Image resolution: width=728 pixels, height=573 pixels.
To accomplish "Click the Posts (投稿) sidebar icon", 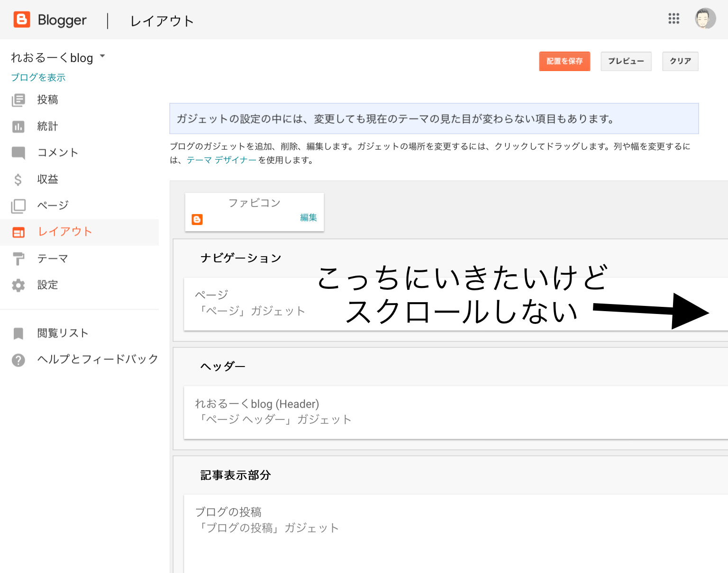I will click(18, 100).
